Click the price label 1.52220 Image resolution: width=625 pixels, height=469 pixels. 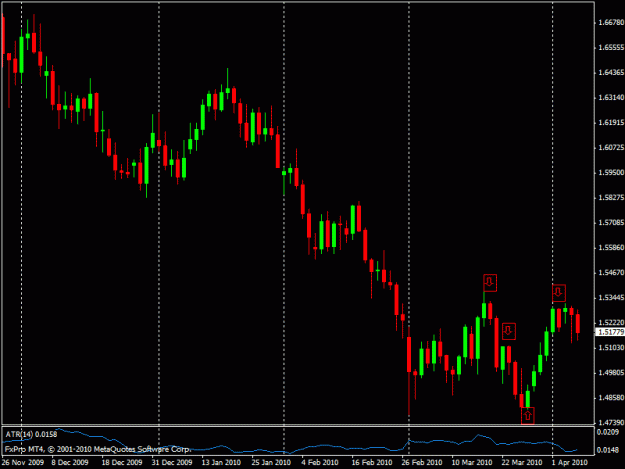[611, 322]
